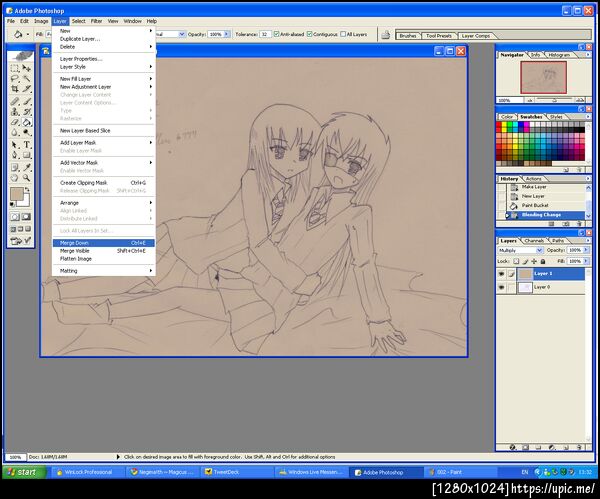This screenshot has width=600, height=499.
Task: Switch to the Channels tab
Action: coord(534,241)
